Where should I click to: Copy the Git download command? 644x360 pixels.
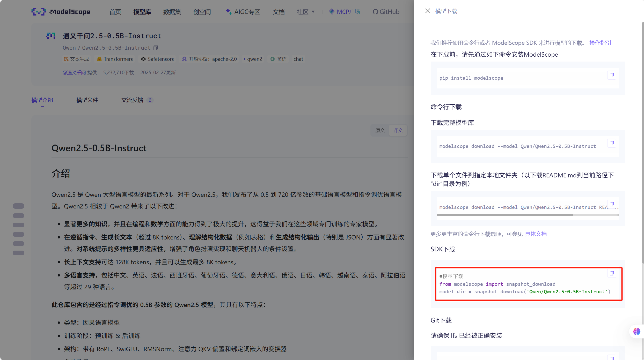[x=612, y=357]
